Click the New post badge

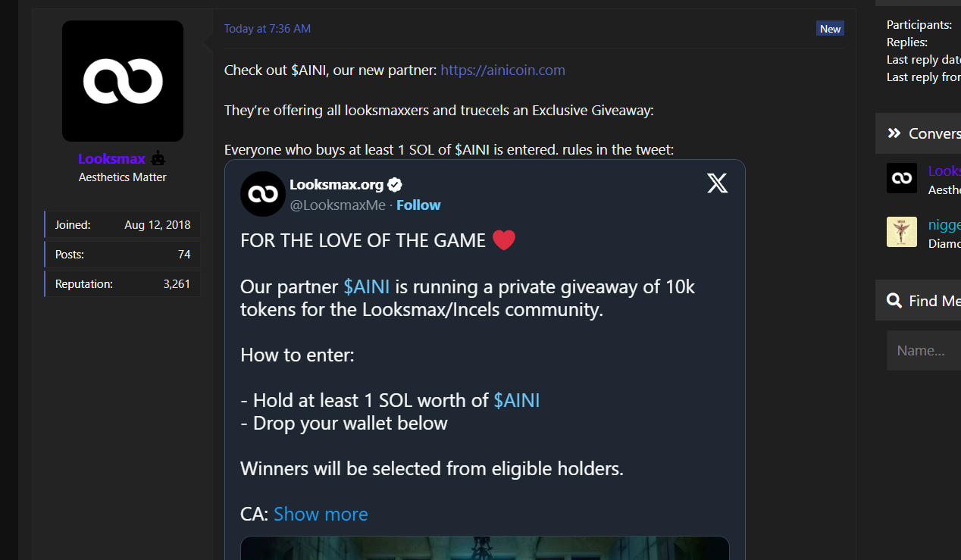click(x=830, y=29)
